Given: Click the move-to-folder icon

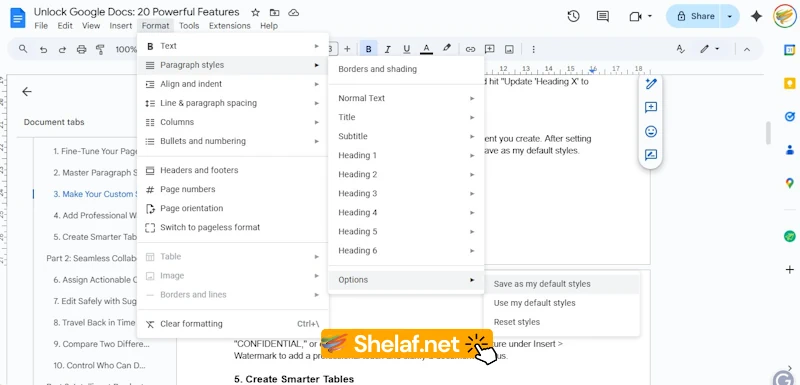Looking at the screenshot, I should [274, 12].
